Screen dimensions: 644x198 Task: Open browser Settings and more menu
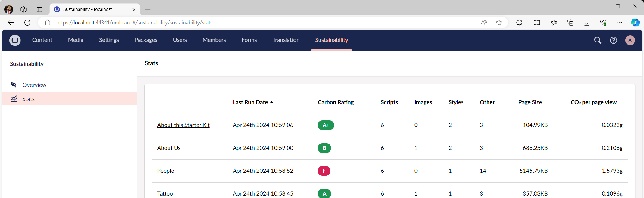click(x=620, y=23)
